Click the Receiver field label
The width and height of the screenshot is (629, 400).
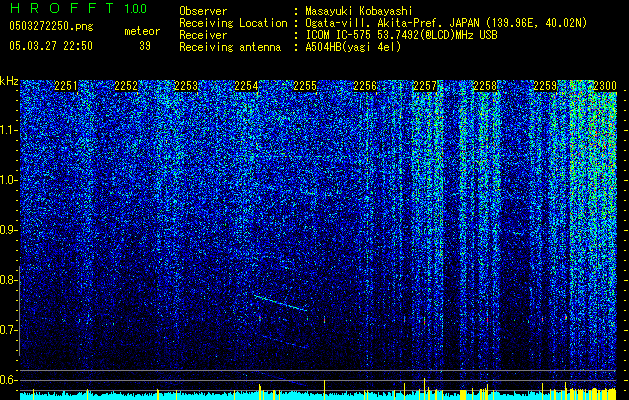pos(203,35)
